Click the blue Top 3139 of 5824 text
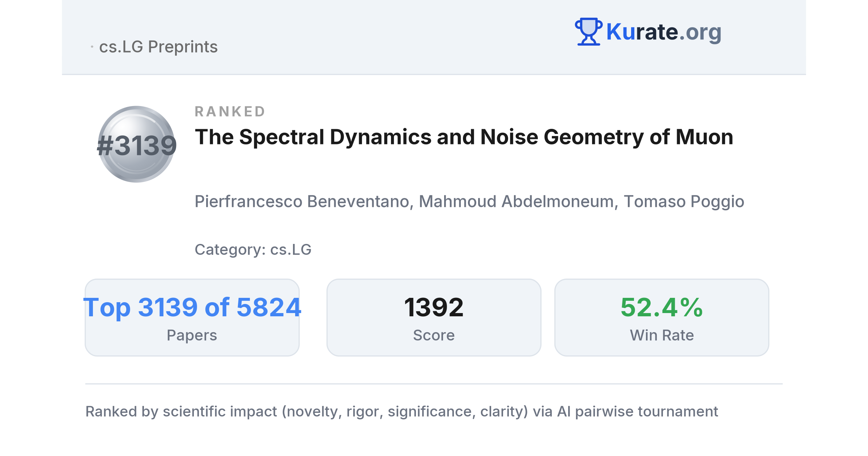The image size is (868, 456). point(192,307)
